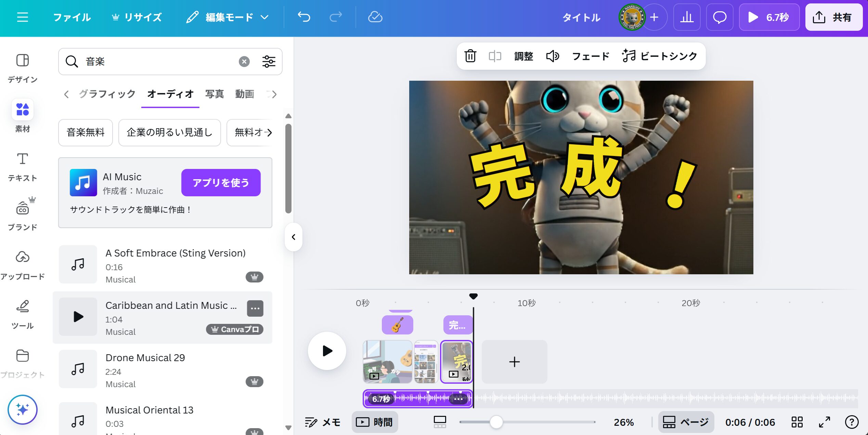Open the メモ notes panel
Image resolution: width=868 pixels, height=435 pixels.
click(322, 422)
